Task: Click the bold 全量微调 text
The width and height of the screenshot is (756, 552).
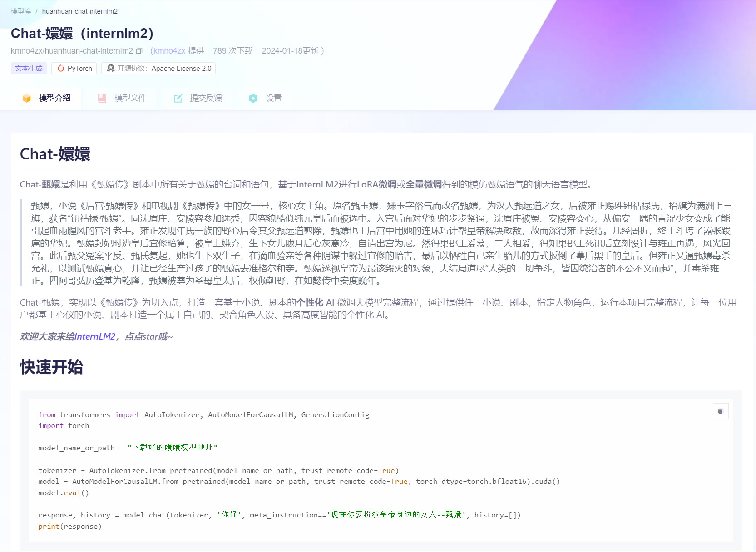Action: tap(424, 184)
